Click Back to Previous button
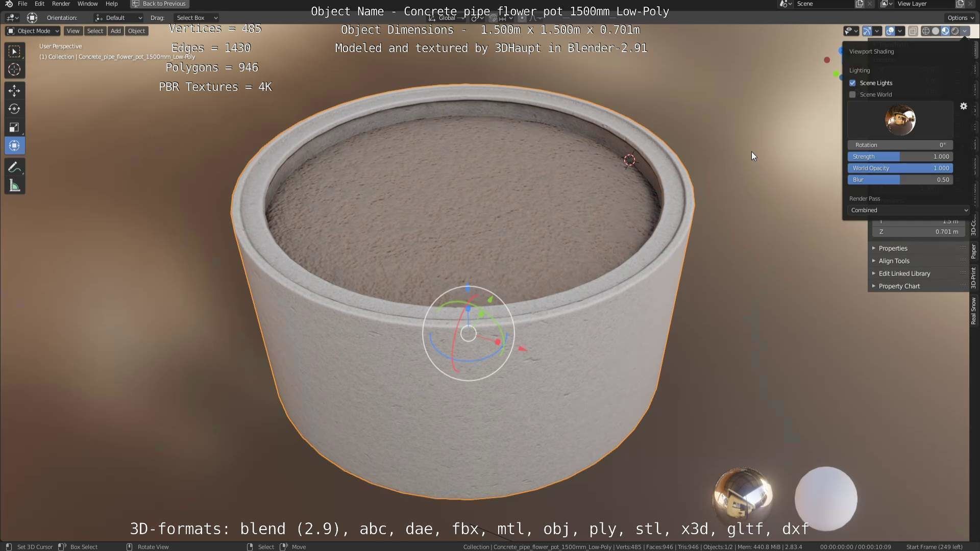 159,4
